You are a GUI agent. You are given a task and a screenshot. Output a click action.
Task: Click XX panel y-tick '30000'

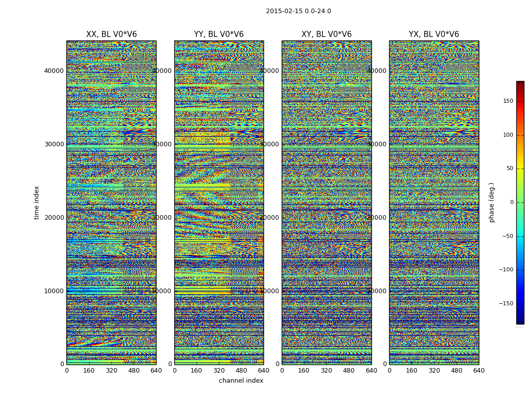[54, 144]
